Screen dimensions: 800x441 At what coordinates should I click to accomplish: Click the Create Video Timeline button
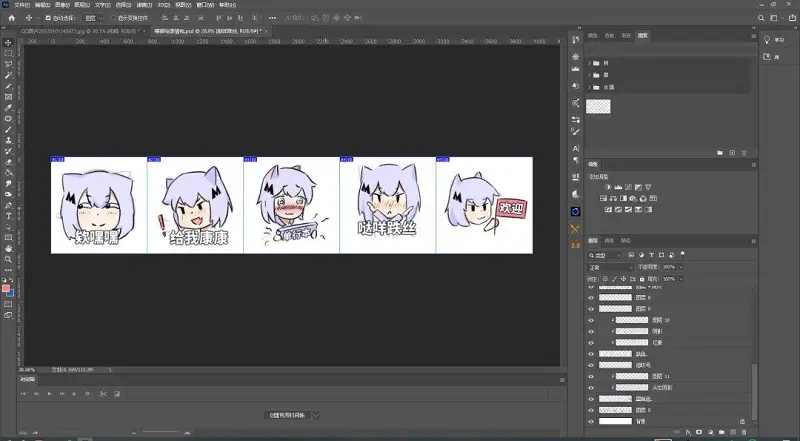(x=287, y=415)
